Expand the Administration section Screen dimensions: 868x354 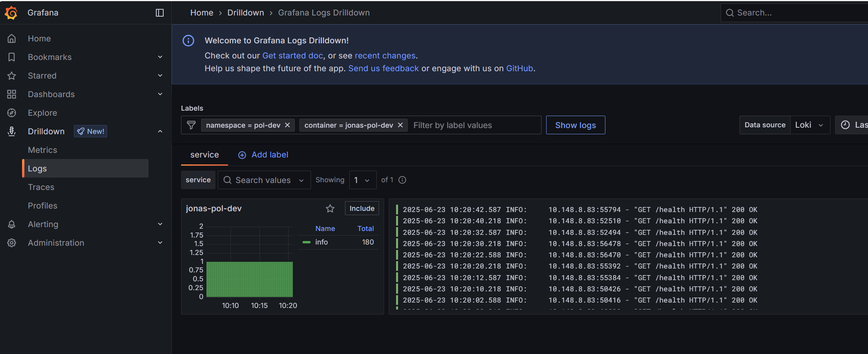pos(160,243)
